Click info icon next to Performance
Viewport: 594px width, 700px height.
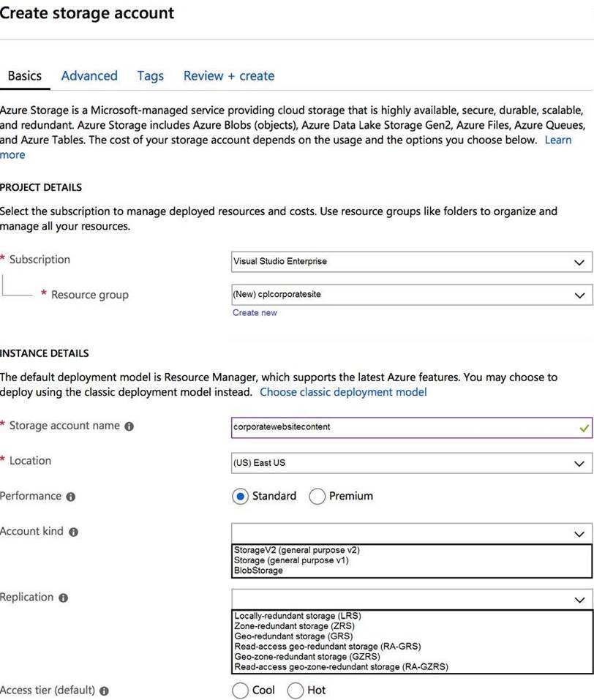point(70,497)
